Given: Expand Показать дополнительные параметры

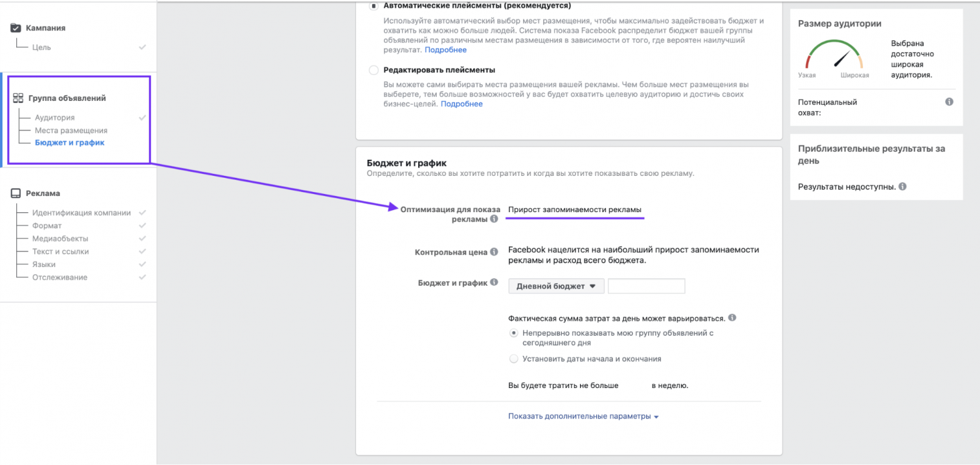Looking at the screenshot, I should [583, 416].
